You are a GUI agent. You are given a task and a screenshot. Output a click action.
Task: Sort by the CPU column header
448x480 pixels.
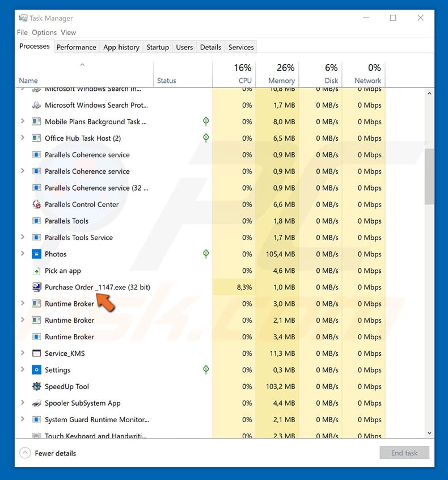[x=234, y=75]
